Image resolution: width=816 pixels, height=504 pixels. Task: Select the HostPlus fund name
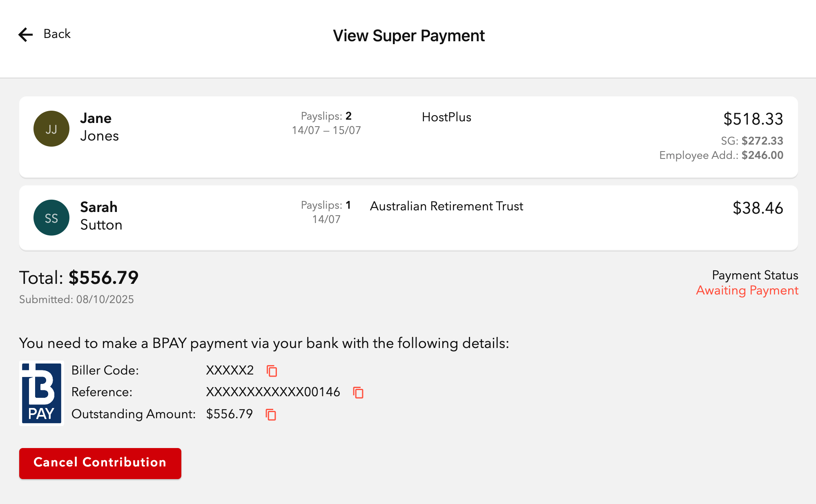446,117
